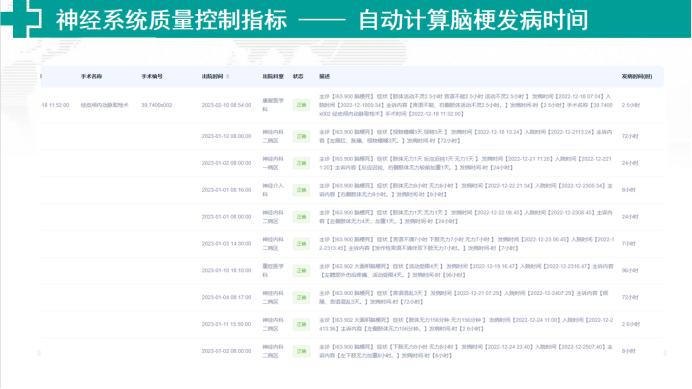Click the 出院时间 column header label
Screen dimensions: 692x389
point(212,76)
